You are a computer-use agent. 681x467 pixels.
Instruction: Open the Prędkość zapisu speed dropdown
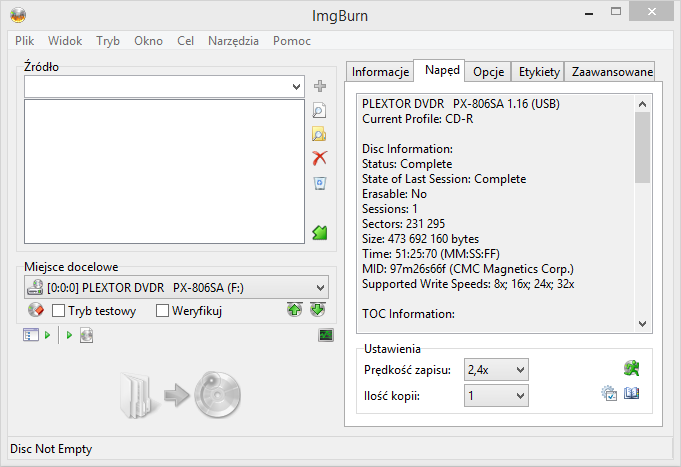click(x=496, y=370)
